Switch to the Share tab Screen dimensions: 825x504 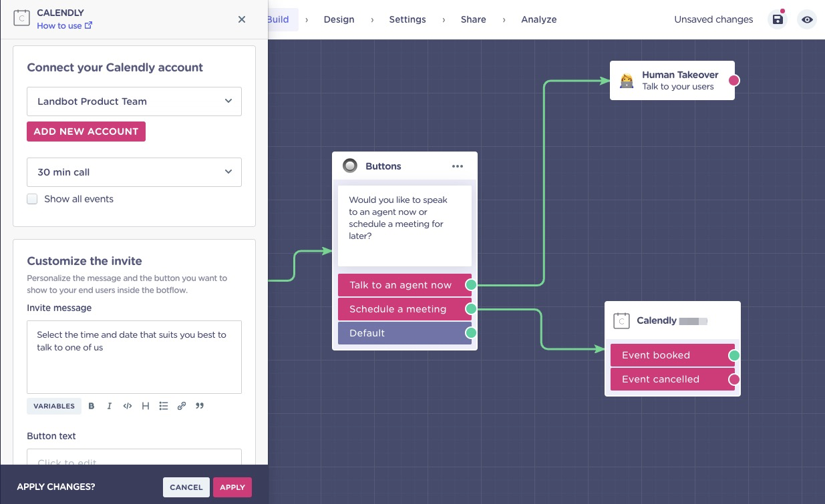pos(474,19)
